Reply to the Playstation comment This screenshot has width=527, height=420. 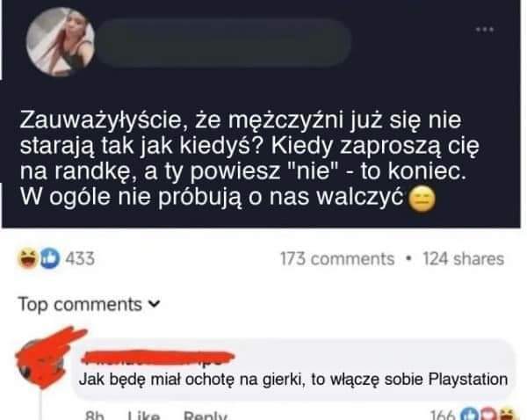tap(206, 416)
